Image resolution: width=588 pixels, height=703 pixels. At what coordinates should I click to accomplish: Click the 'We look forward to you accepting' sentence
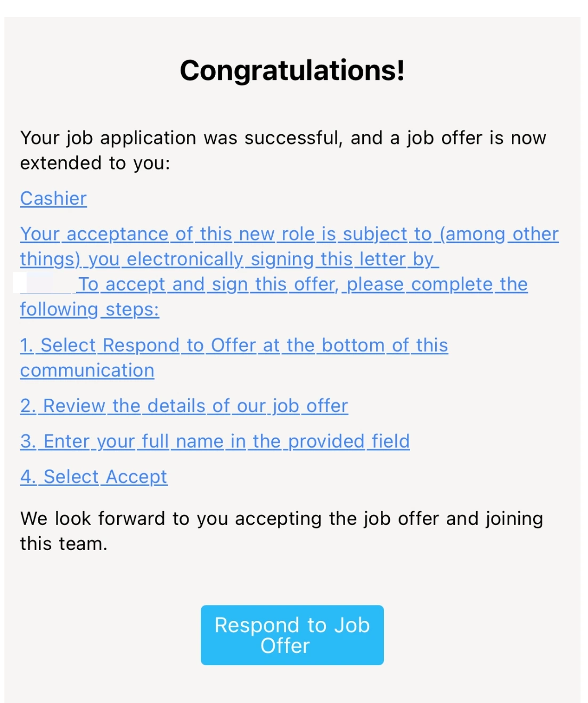282,519
